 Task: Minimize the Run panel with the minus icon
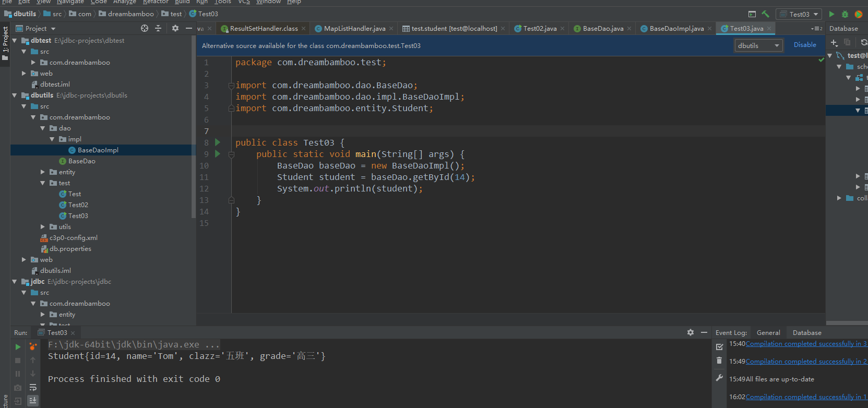(704, 332)
